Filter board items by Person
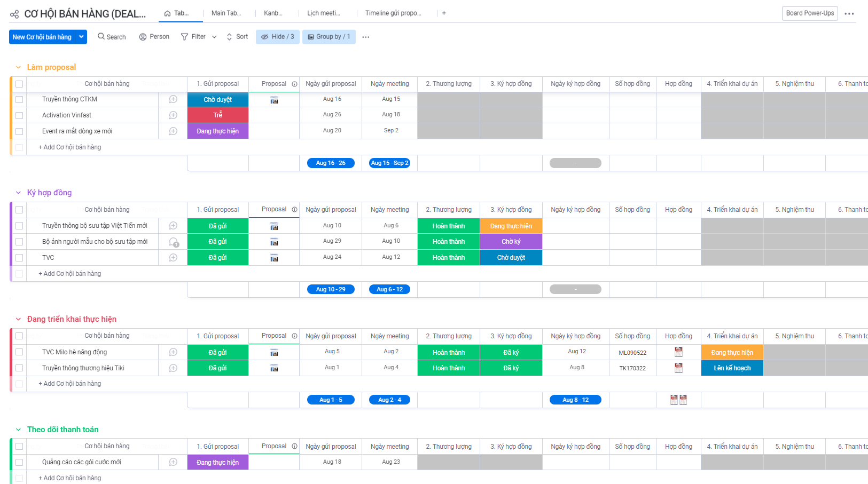 point(154,36)
